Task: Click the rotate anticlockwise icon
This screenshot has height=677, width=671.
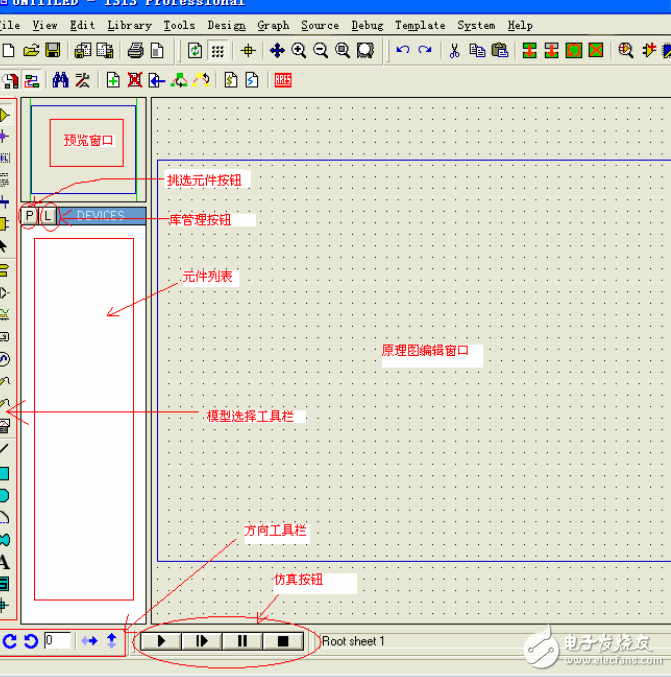Action: pos(30,641)
